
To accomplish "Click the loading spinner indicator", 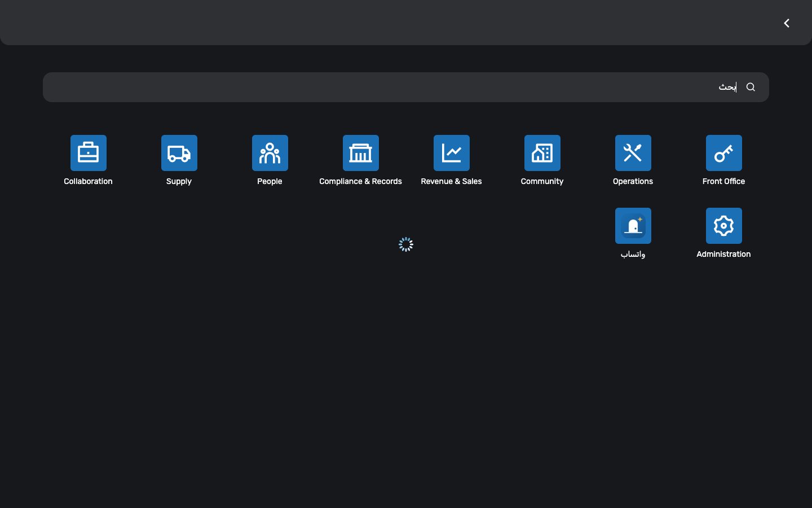I will click(406, 244).
